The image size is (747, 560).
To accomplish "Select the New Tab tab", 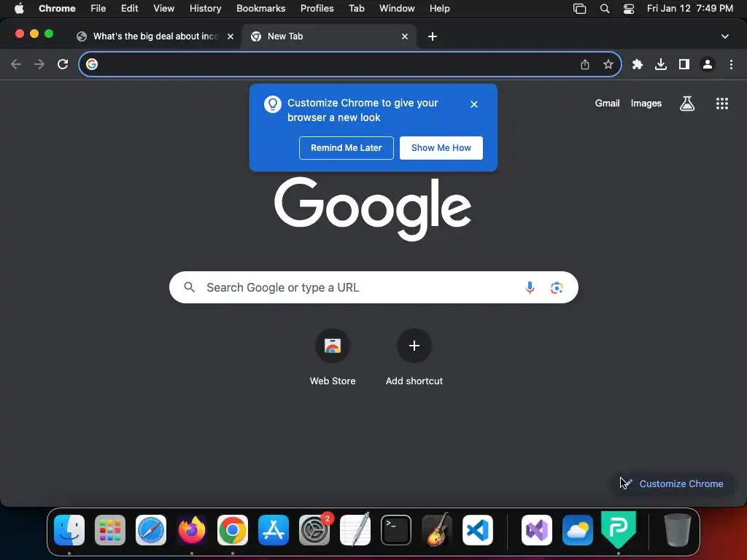I will point(329,36).
